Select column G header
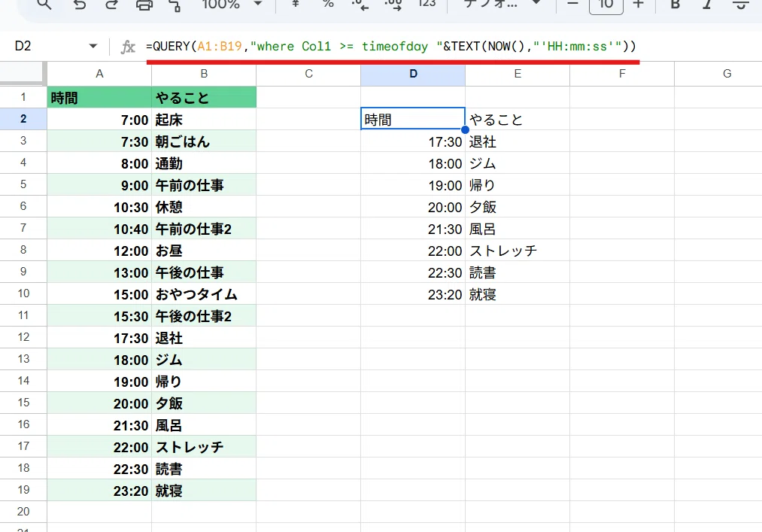The width and height of the screenshot is (762, 532). tap(718, 74)
